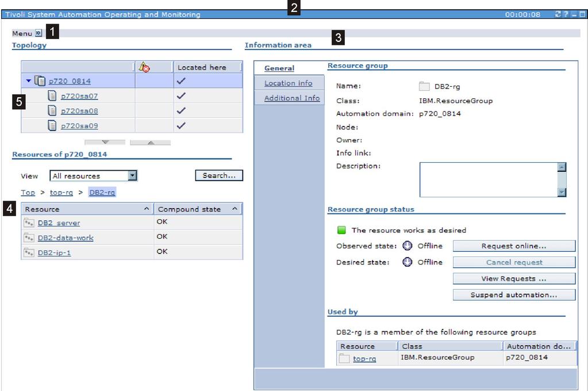The width and height of the screenshot is (588, 391).
Task: Click the Desired state offline icon
Action: [x=408, y=262]
